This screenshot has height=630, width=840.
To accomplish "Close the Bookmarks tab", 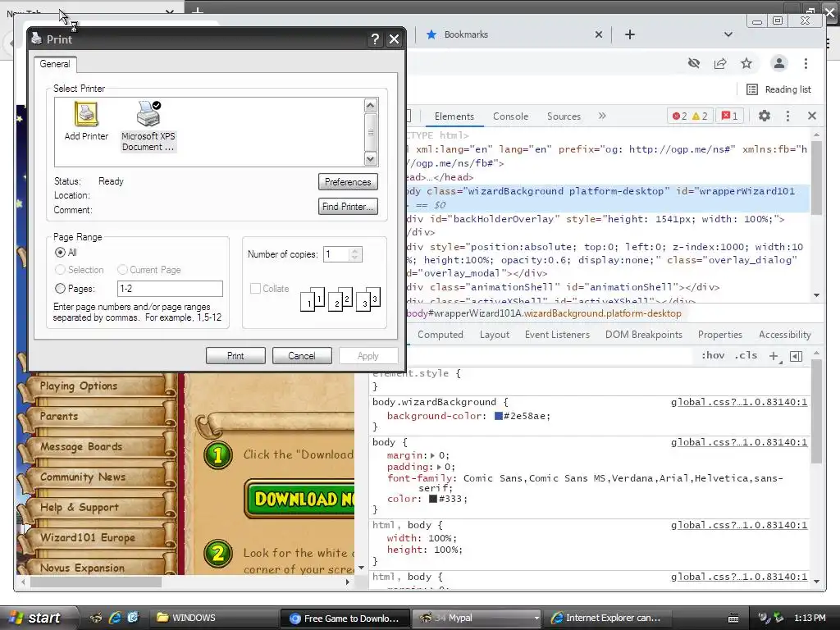I will tap(599, 34).
